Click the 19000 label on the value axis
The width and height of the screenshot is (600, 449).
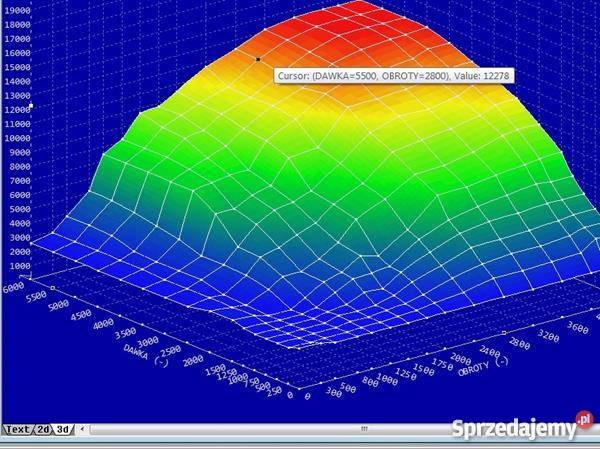(17, 10)
